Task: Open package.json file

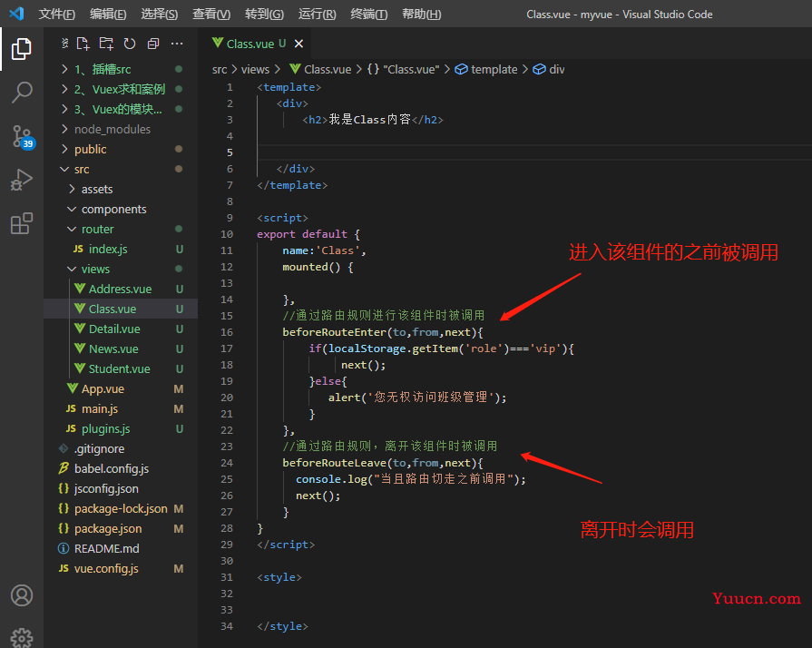Action: pos(121,528)
